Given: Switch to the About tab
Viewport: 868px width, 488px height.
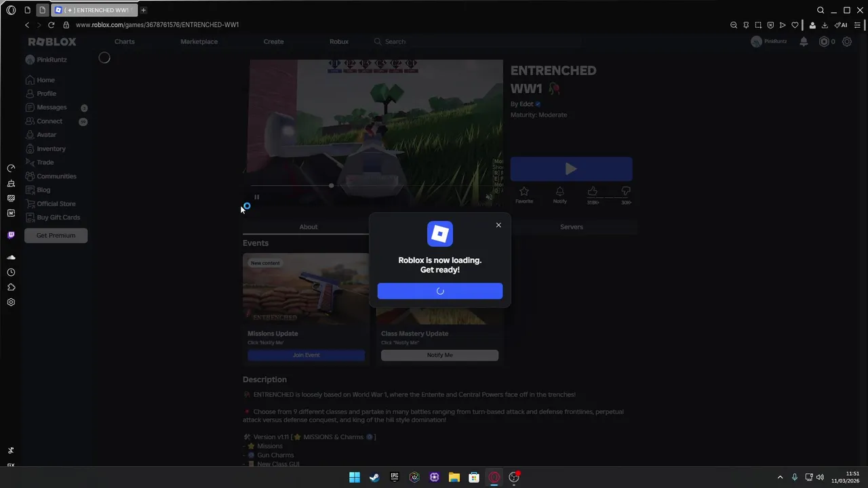Looking at the screenshot, I should (309, 227).
